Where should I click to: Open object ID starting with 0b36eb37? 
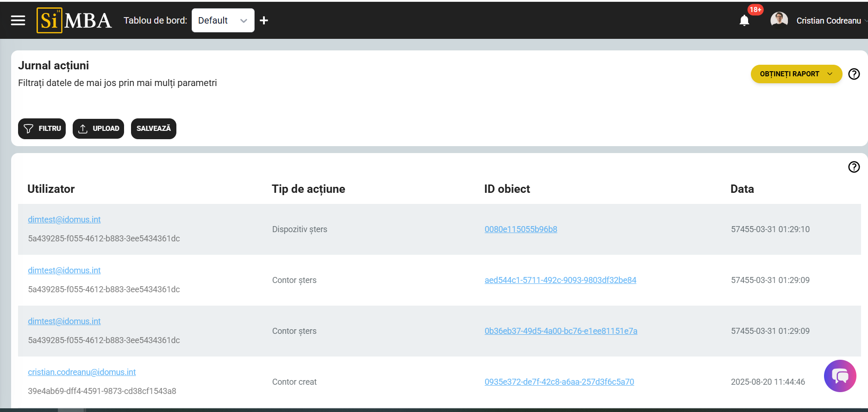pyautogui.click(x=561, y=331)
